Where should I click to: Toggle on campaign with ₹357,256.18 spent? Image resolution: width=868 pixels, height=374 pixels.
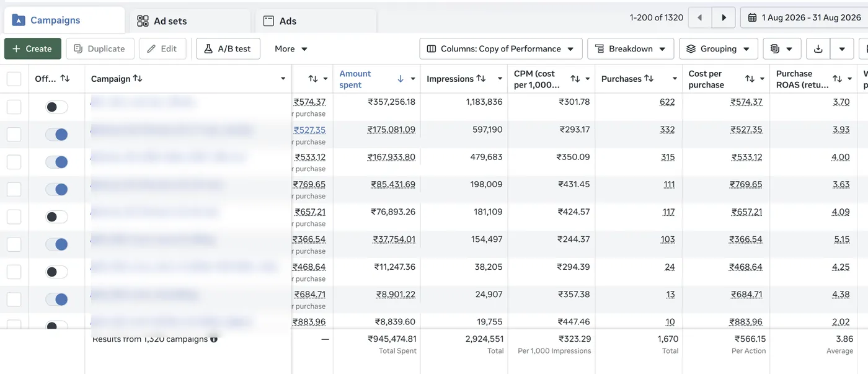[x=56, y=107]
